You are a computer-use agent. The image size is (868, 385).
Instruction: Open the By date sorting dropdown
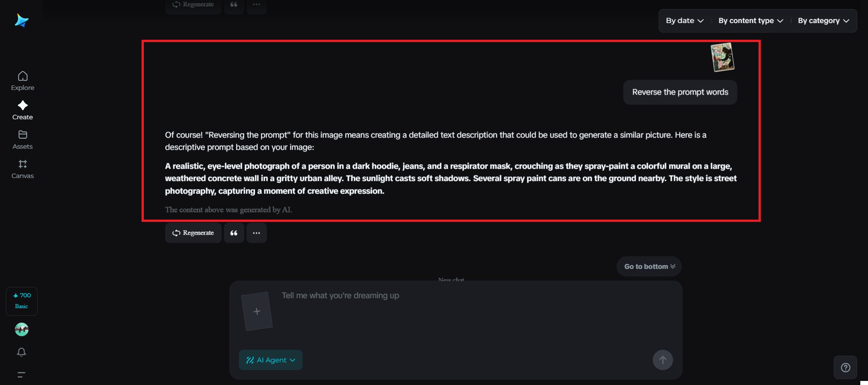tap(684, 20)
